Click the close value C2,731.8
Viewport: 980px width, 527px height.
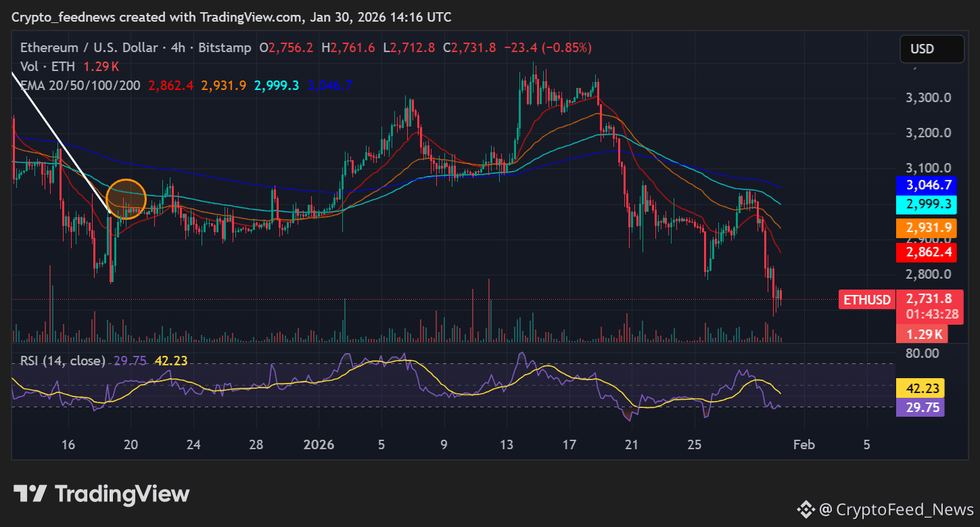coord(470,48)
